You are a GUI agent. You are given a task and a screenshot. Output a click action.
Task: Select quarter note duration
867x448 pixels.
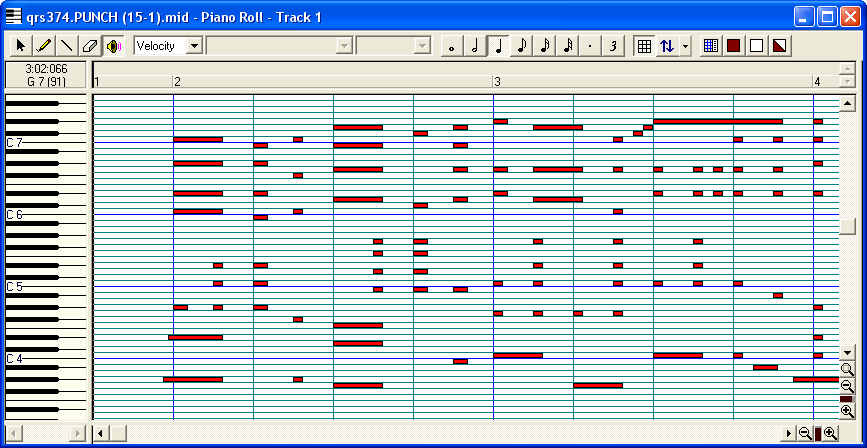[x=498, y=46]
